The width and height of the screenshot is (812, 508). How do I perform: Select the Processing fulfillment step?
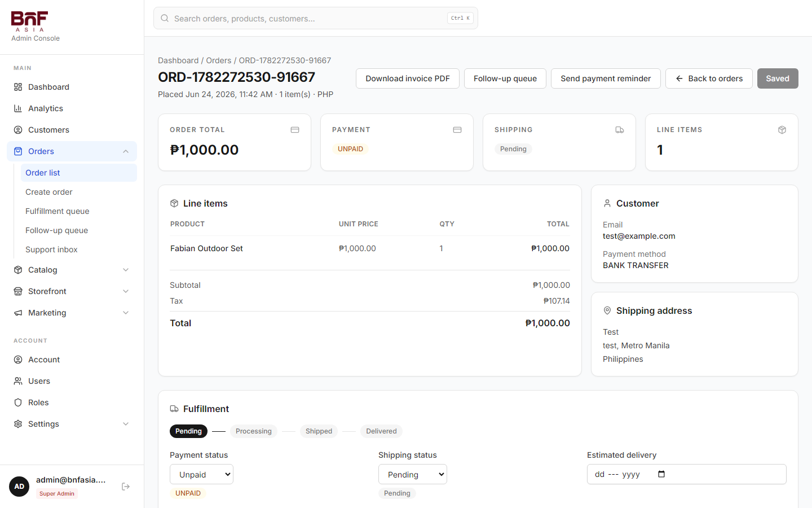point(254,431)
